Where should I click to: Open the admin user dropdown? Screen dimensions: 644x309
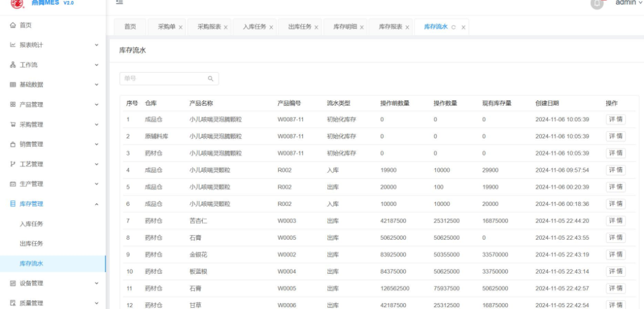click(x=628, y=2)
